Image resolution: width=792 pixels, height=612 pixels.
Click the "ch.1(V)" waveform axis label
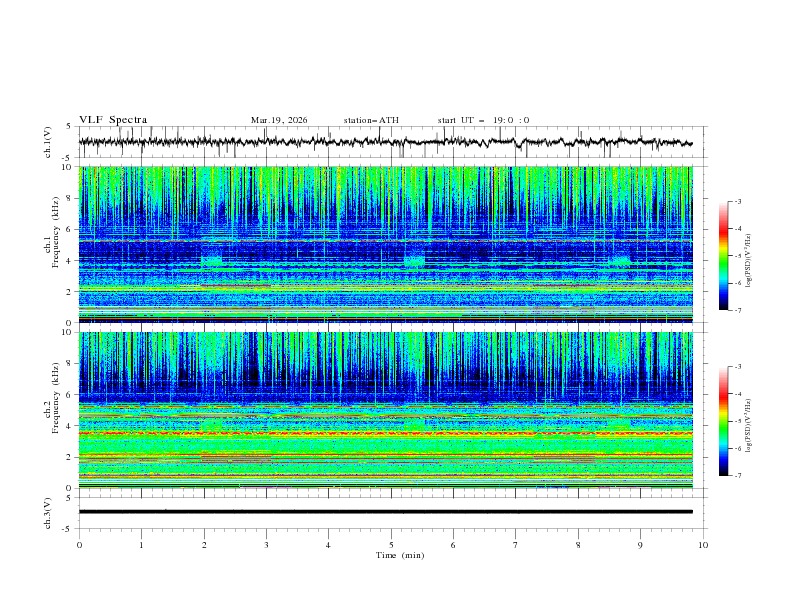(x=48, y=142)
